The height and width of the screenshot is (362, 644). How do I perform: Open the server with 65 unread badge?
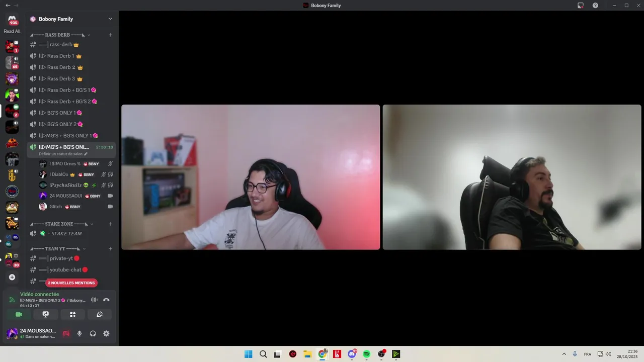click(12, 62)
